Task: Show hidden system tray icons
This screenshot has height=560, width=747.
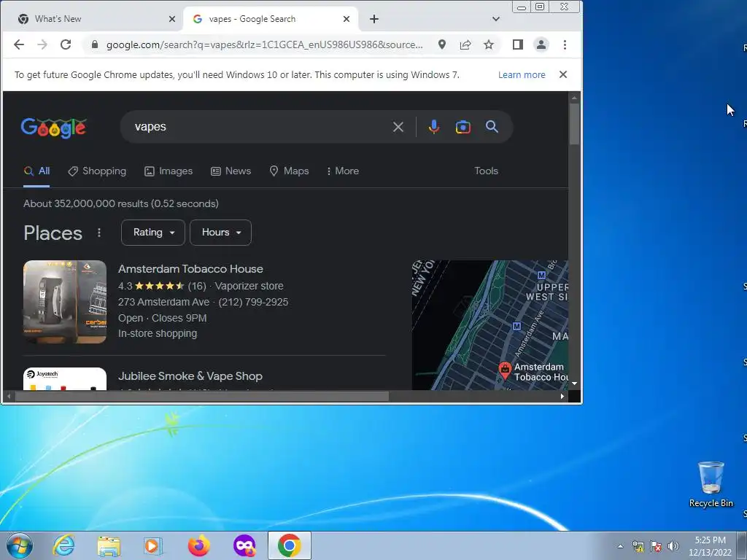Action: pos(620,546)
